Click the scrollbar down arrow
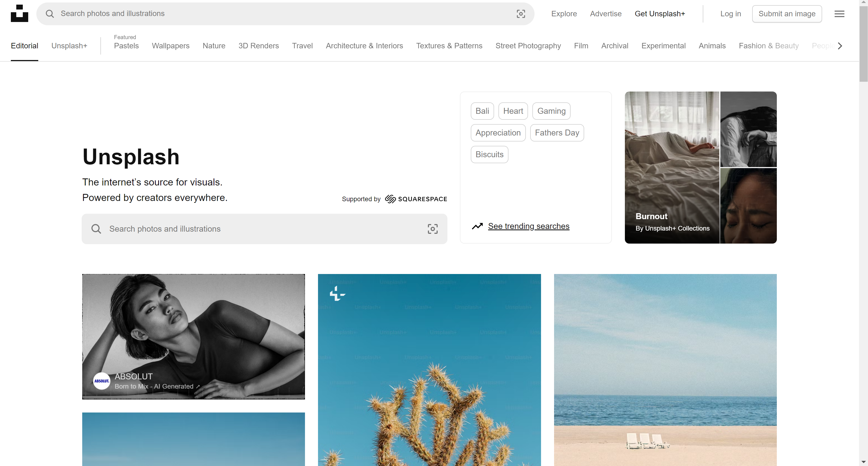The image size is (868, 466). 863,462
